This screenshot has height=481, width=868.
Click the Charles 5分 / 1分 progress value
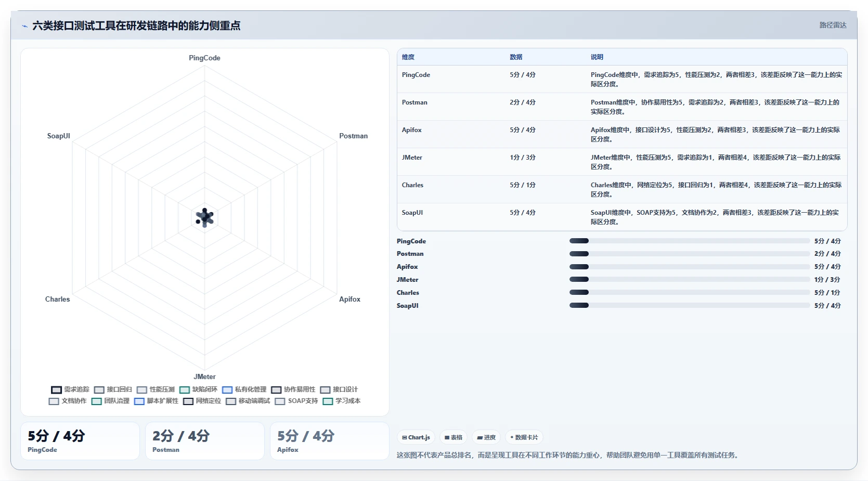[x=827, y=293]
